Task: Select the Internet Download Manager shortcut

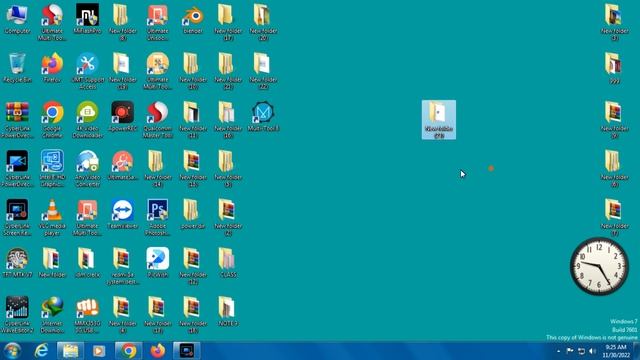Action: [52, 315]
